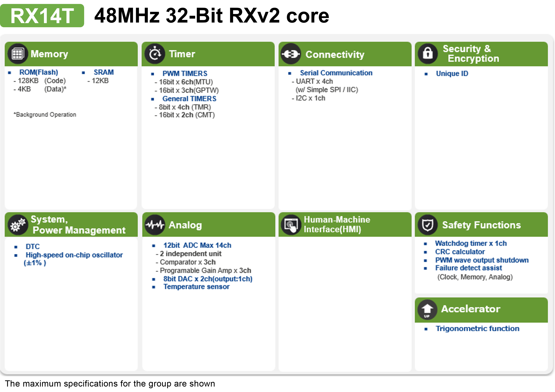The width and height of the screenshot is (555, 392).
Task: Click the Timer stopwatch icon
Action: coord(155,54)
